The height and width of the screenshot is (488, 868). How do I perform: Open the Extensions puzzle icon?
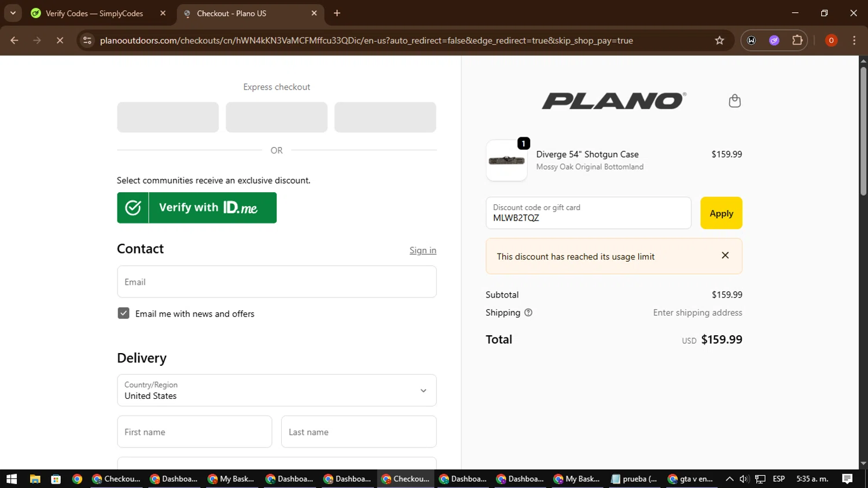pyautogui.click(x=797, y=41)
